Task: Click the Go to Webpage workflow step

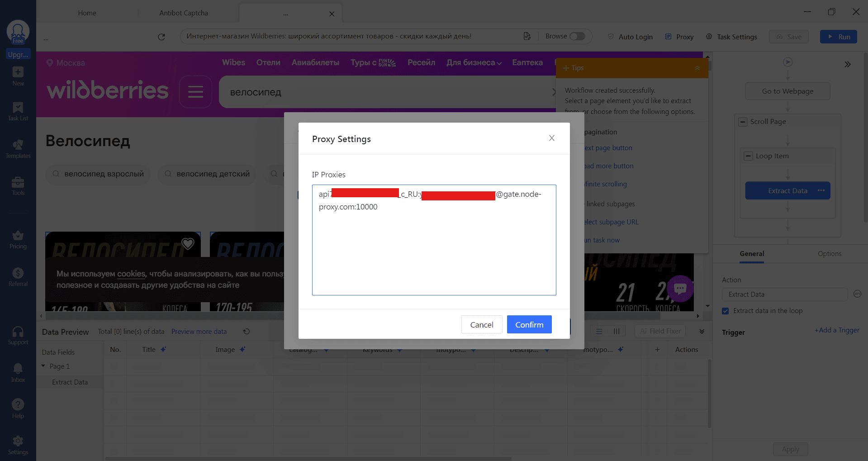Action: click(787, 91)
